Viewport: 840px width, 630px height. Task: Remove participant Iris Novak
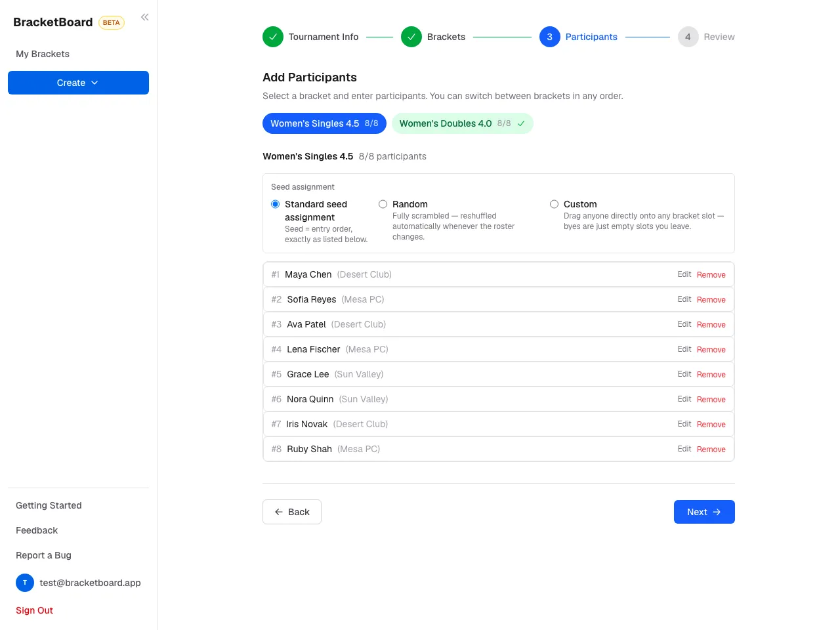(x=711, y=425)
